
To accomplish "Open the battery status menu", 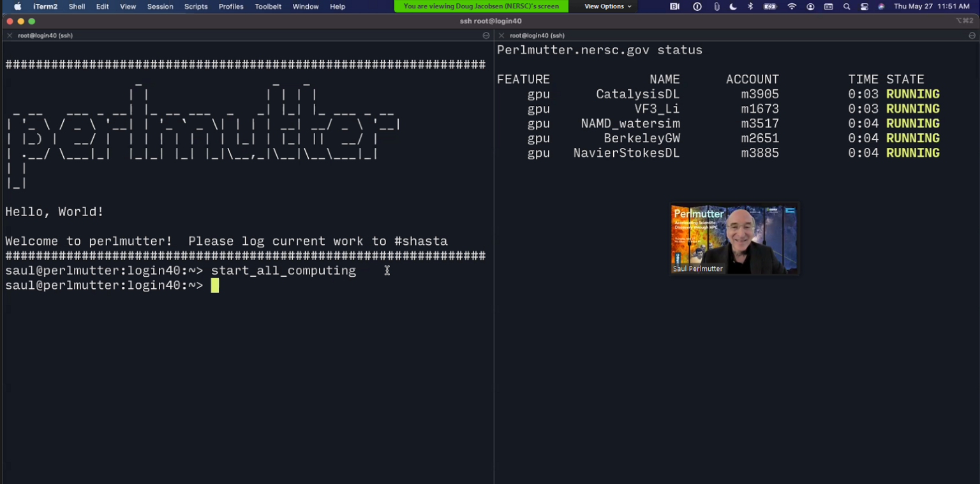I will (x=770, y=6).
